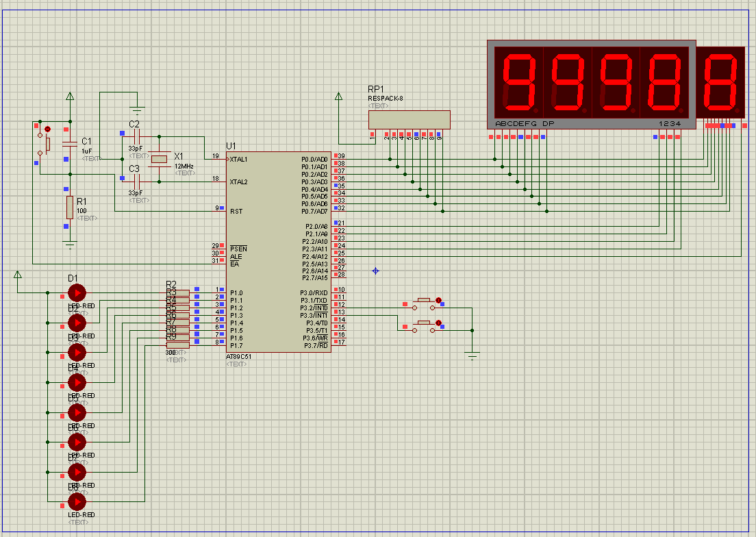756x537 pixels.
Task: Click the 1uF capacitor value text
Action: [86, 151]
